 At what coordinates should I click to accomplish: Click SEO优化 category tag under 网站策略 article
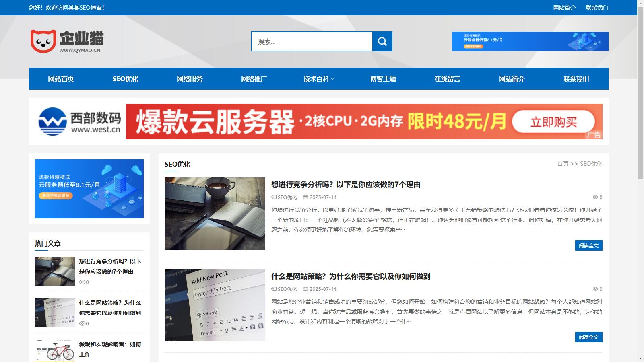[x=287, y=289]
